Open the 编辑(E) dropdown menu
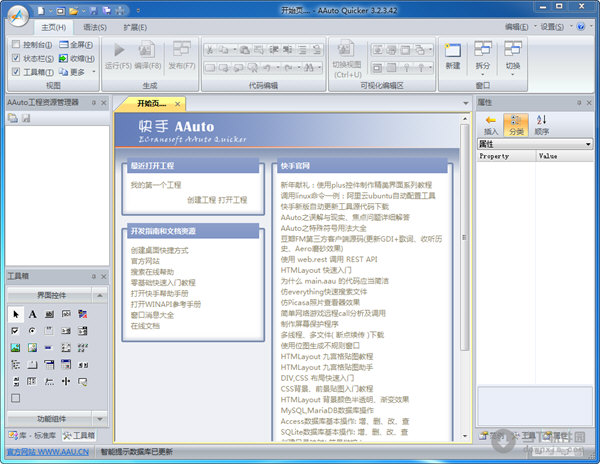 pos(521,27)
